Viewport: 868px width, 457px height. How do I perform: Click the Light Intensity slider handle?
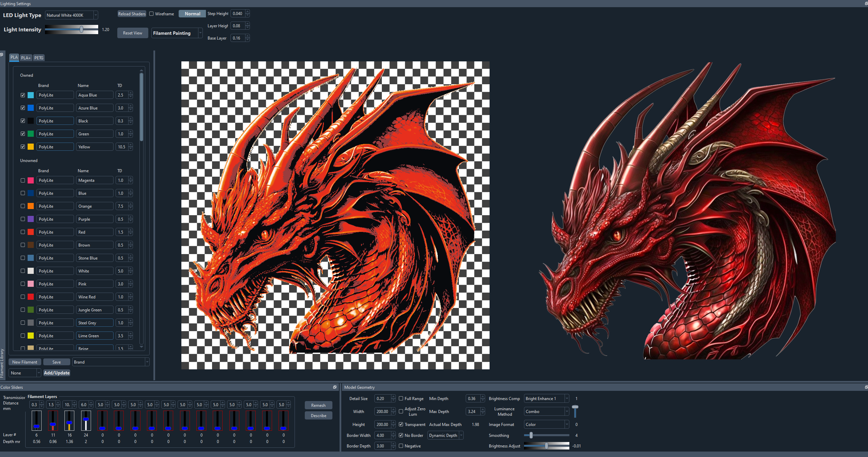(x=81, y=30)
